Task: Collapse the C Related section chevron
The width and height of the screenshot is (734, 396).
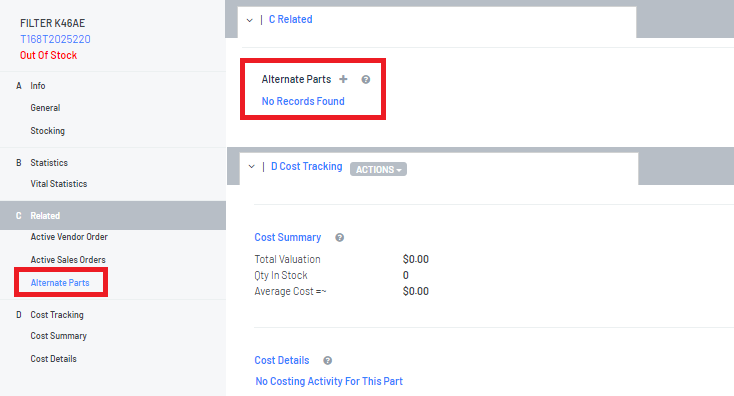Action: 250,20
